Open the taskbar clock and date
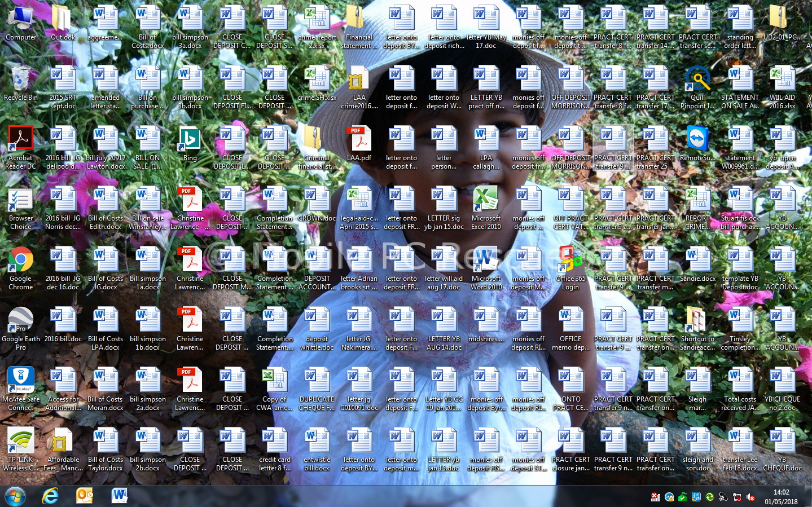 click(781, 497)
